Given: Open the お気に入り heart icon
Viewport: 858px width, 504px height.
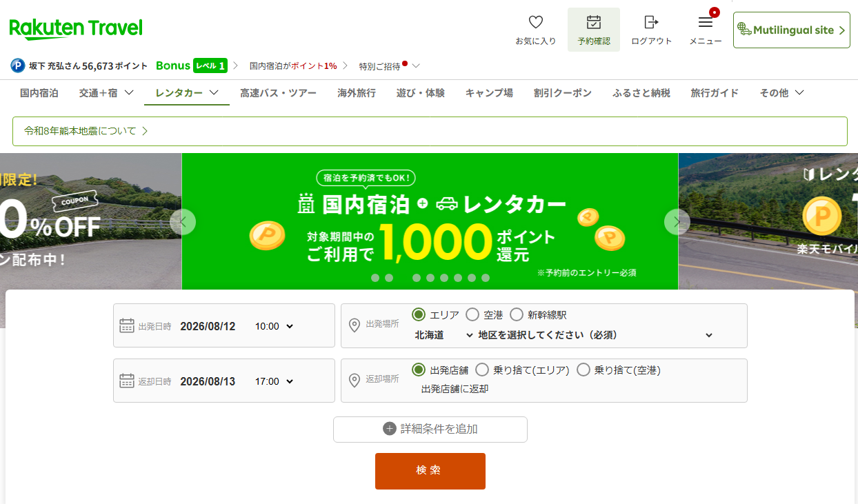Looking at the screenshot, I should [x=535, y=22].
